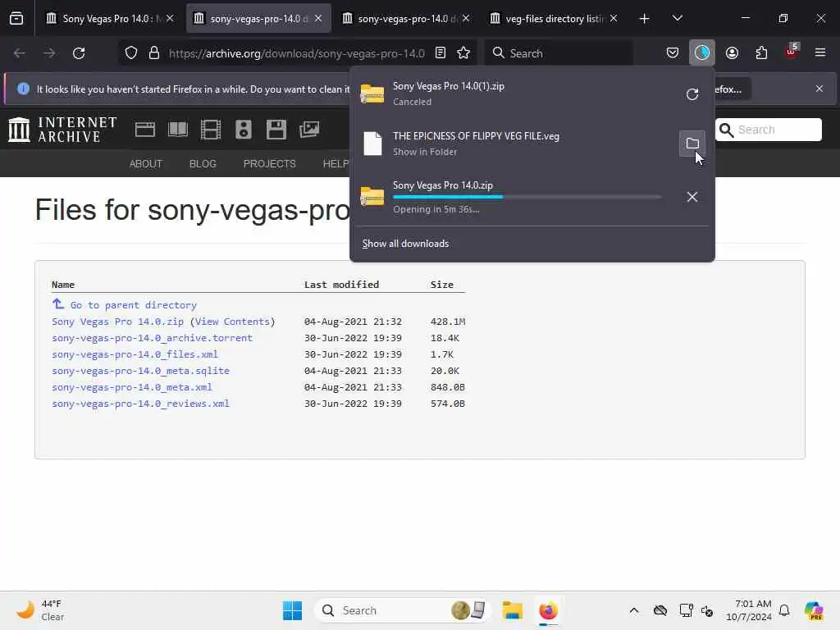Open Internet Archive audio speaker icon

coord(243,130)
